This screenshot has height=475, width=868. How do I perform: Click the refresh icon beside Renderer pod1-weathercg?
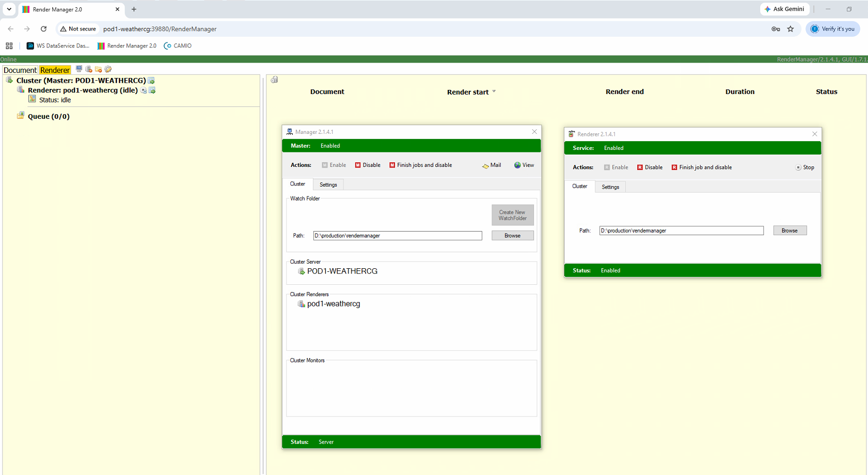pos(144,90)
